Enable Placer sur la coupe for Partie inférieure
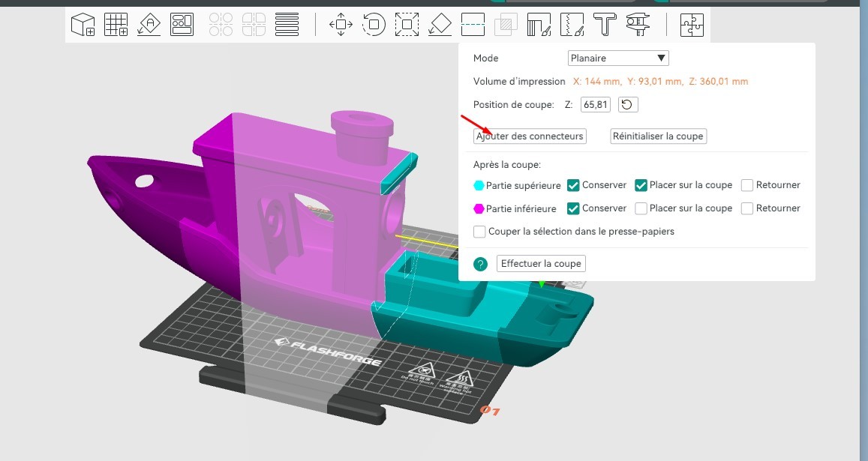 pos(641,208)
